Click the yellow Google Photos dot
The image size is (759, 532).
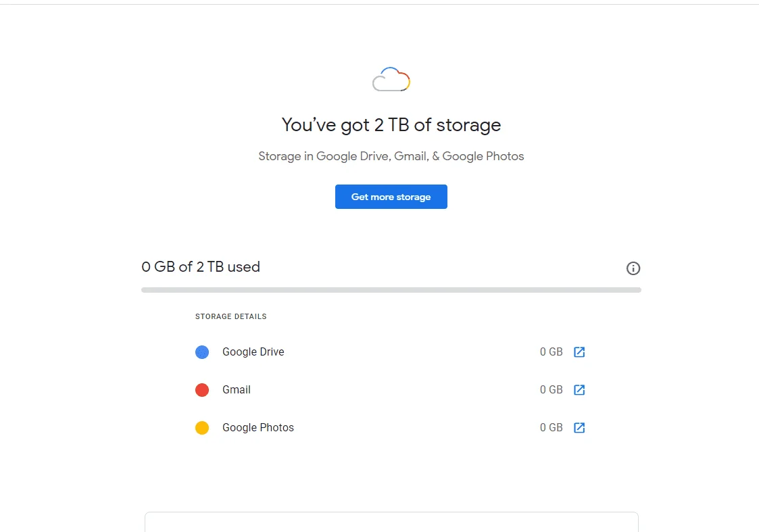[202, 427]
